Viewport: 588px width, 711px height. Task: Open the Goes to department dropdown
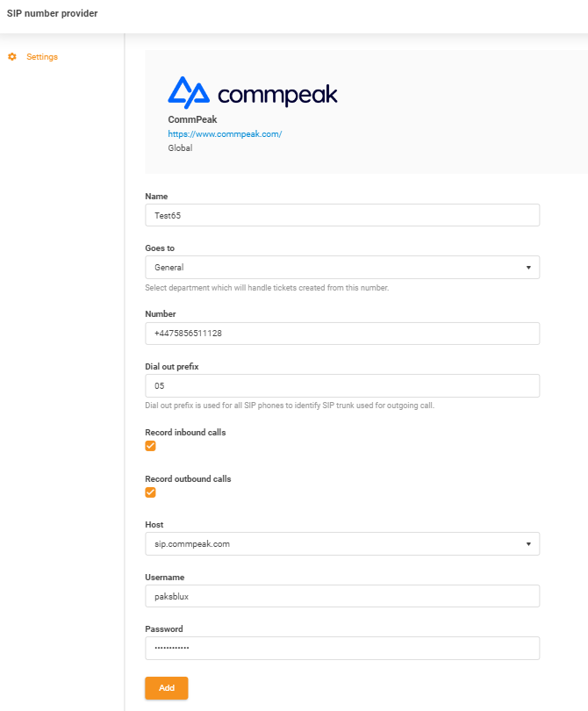click(342, 267)
